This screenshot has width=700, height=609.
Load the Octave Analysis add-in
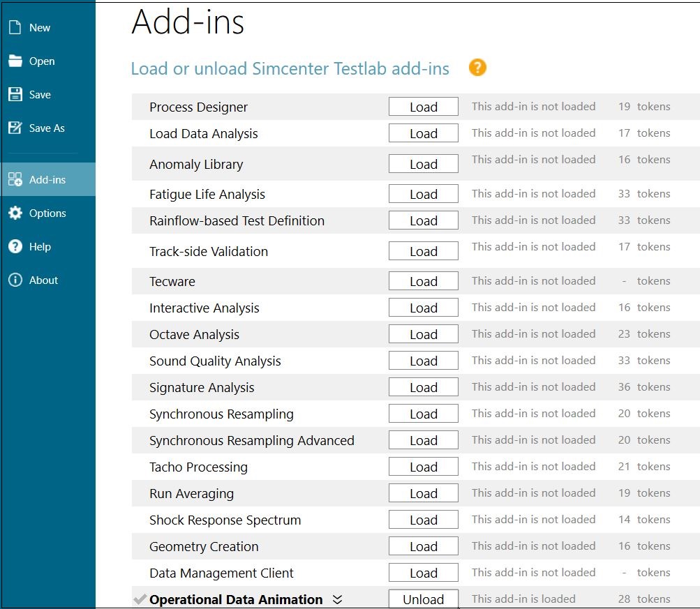(423, 335)
